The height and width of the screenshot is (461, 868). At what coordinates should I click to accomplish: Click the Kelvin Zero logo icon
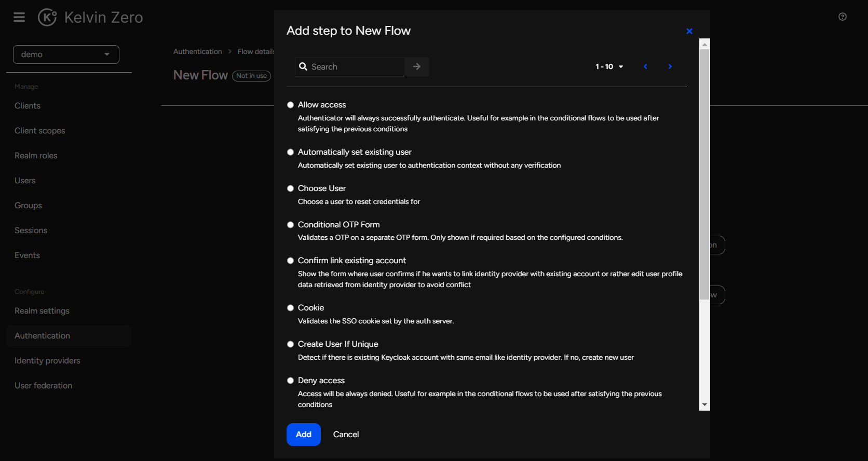47,17
